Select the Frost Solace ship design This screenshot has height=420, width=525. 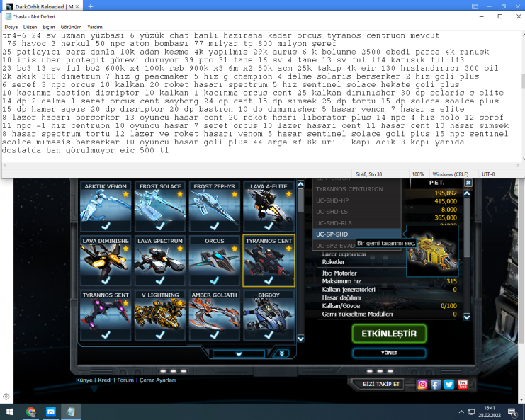(x=160, y=206)
